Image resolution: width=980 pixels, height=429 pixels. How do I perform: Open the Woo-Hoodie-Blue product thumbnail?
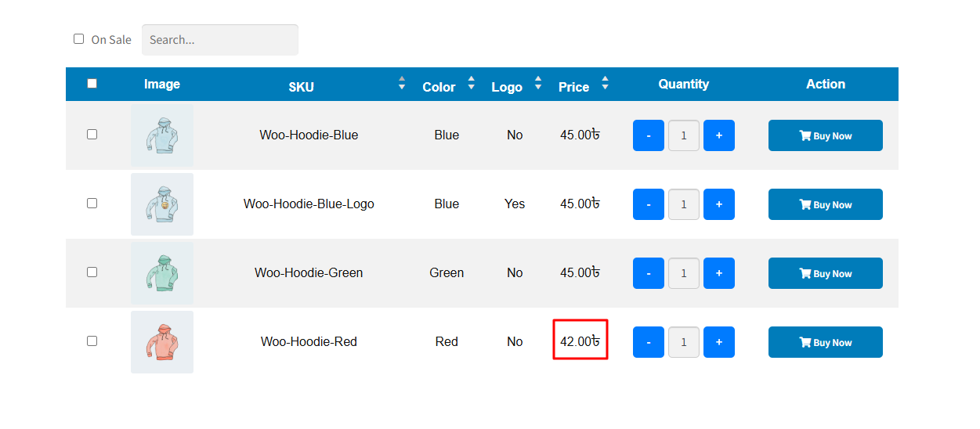point(162,135)
